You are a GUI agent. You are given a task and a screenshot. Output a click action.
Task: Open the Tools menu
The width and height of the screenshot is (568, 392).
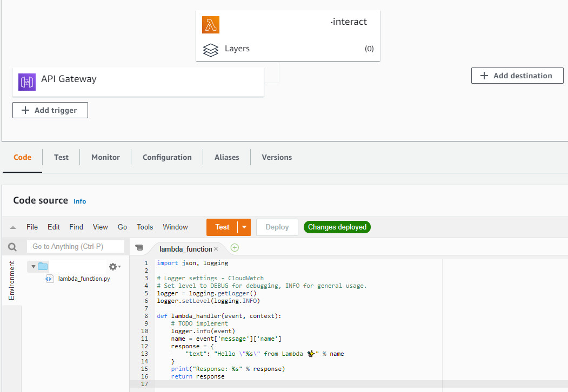(x=145, y=227)
